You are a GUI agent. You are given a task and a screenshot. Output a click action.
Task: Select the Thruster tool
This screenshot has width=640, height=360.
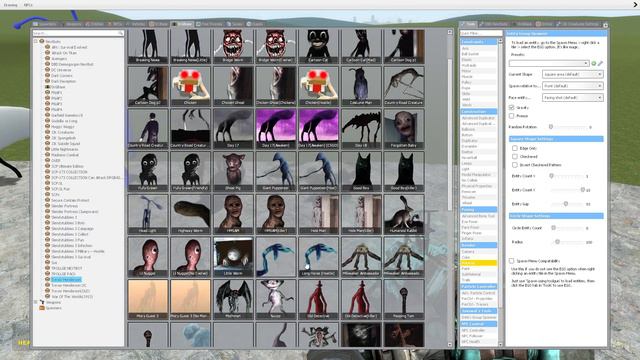pos(478,197)
